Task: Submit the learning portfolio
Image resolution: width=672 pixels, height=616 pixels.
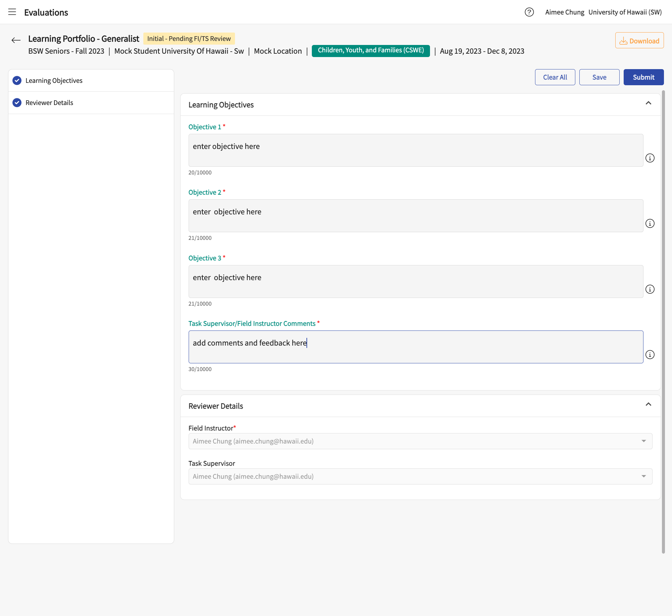Action: 643,77
